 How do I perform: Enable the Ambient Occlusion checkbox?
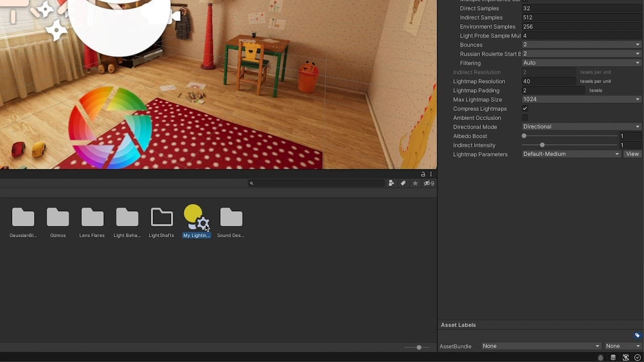pyautogui.click(x=525, y=118)
